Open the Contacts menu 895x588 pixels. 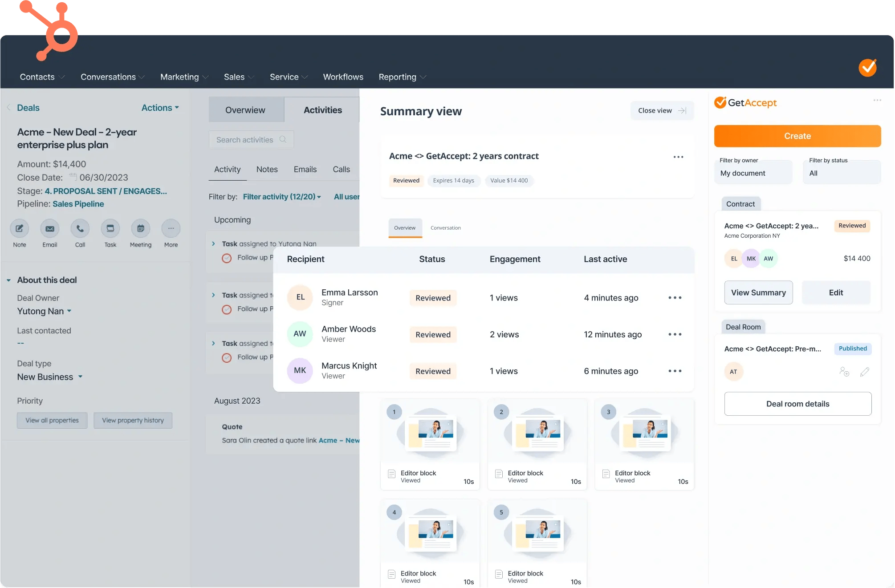pos(42,77)
